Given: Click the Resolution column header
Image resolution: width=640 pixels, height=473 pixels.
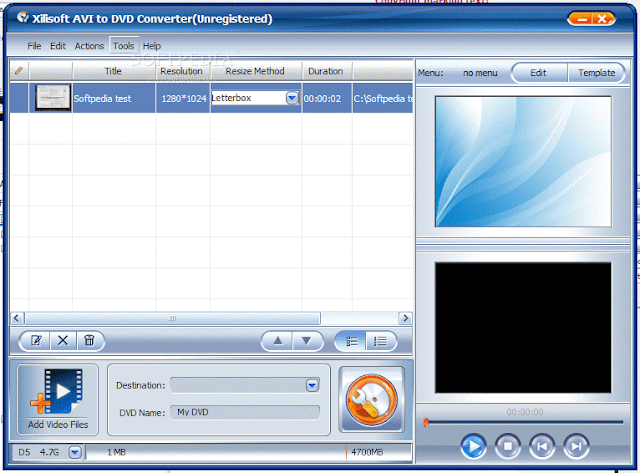Looking at the screenshot, I should (x=181, y=71).
